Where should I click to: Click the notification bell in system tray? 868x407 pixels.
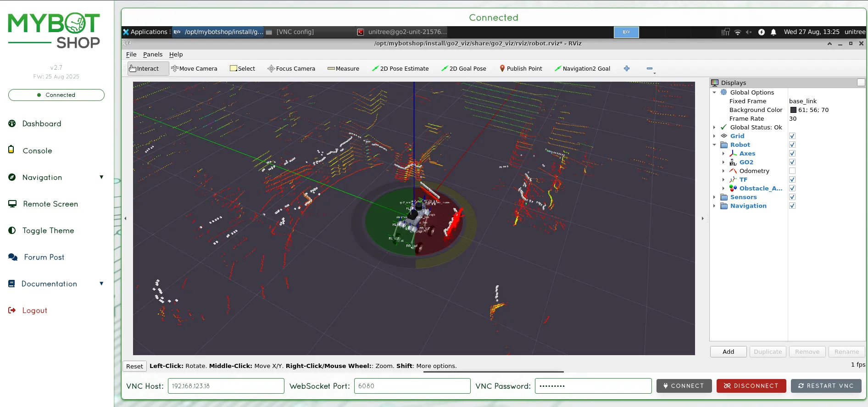coord(773,32)
